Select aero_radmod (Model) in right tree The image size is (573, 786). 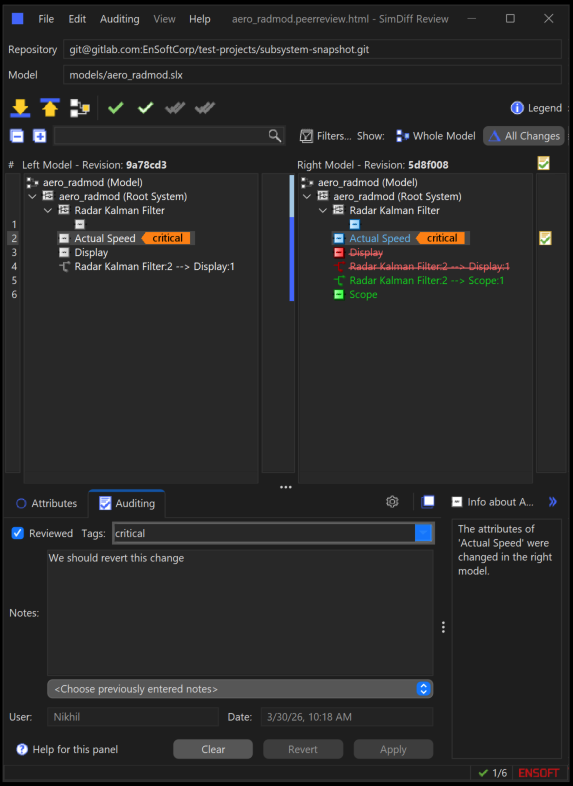click(x=367, y=182)
